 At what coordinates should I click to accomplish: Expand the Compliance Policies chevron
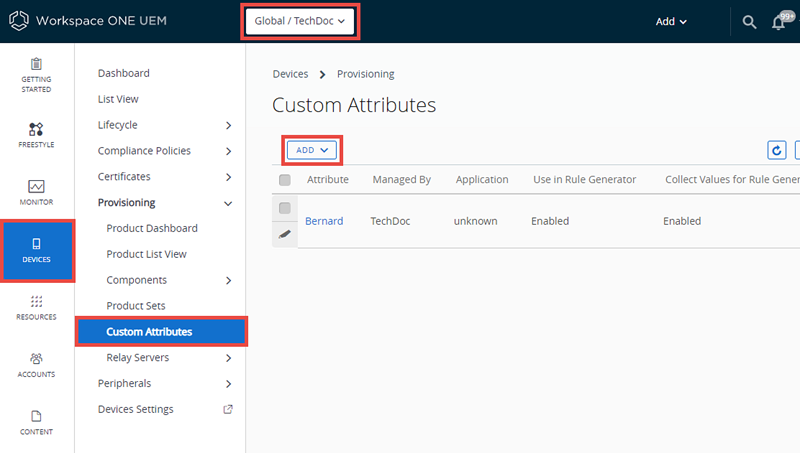coord(229,151)
